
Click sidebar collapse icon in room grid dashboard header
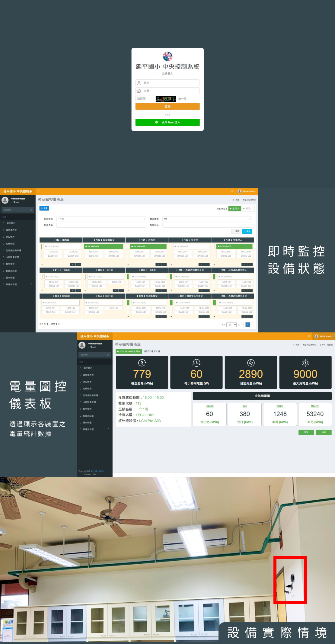[39, 191]
